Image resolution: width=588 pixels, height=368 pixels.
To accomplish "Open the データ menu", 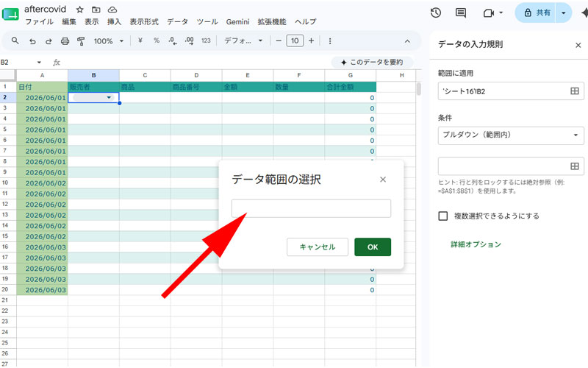I will pyautogui.click(x=177, y=22).
